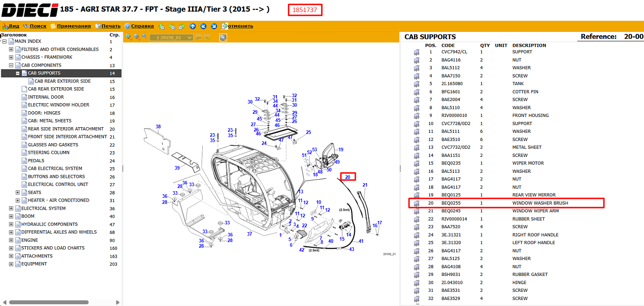Click the cart icon for BEQ0255 WINDOW WASHER BRUSH
Image resolution: width=644 pixels, height=306 pixels.
[416, 203]
